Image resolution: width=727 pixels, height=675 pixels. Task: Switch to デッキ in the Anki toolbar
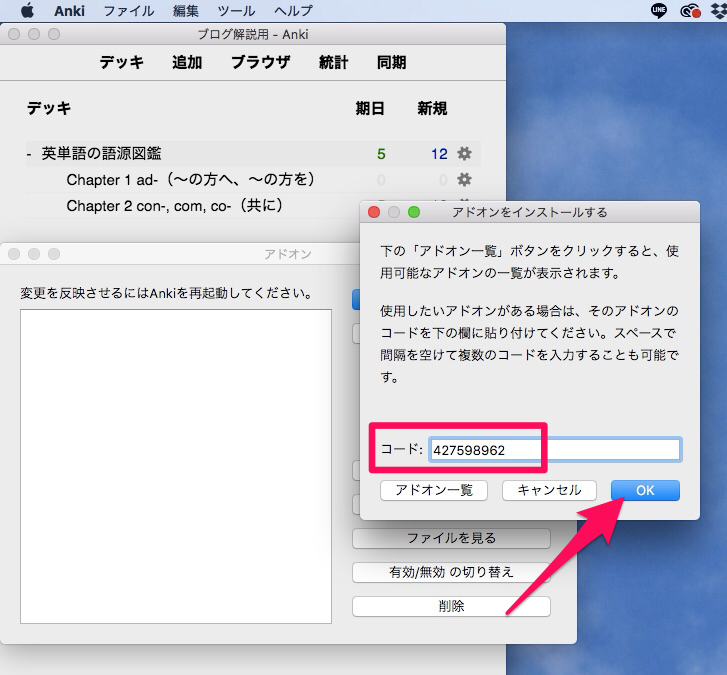point(121,62)
